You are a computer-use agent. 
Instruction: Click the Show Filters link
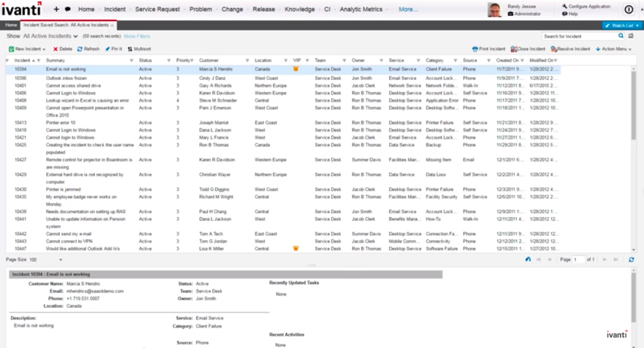pos(137,37)
